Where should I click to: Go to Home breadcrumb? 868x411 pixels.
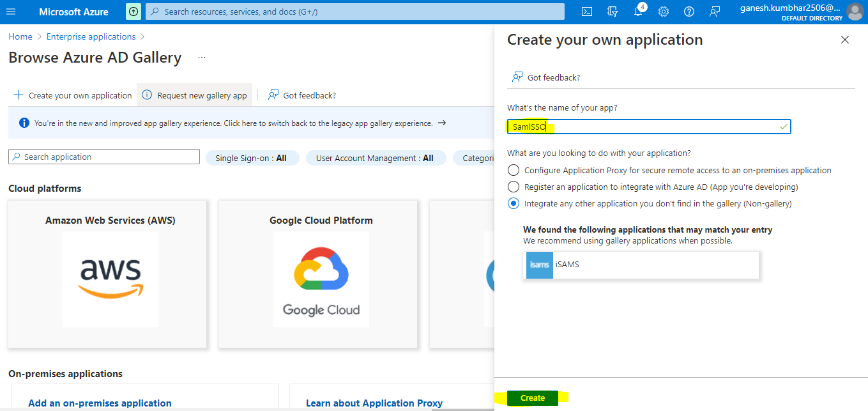tap(20, 36)
